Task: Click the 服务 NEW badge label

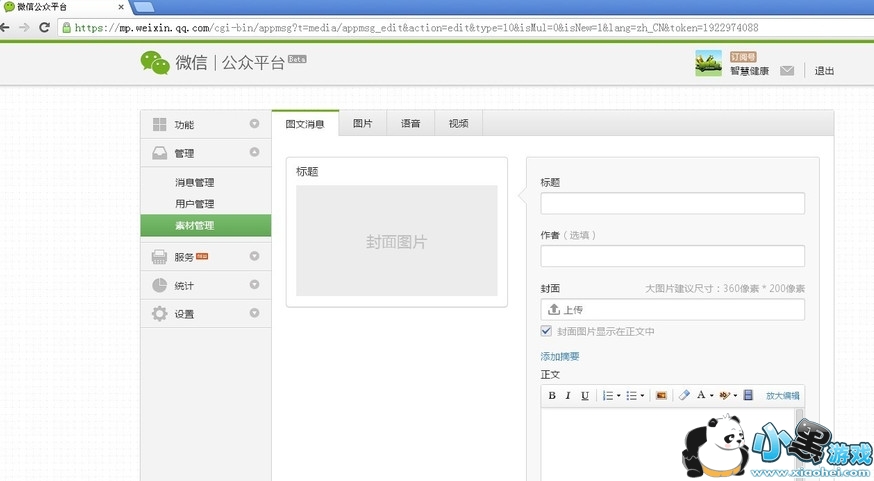Action: click(202, 256)
